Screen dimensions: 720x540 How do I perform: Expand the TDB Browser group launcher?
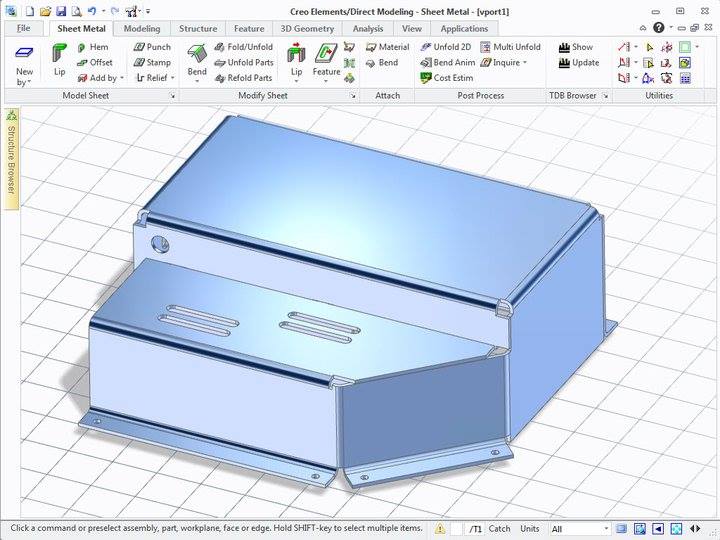(x=606, y=96)
